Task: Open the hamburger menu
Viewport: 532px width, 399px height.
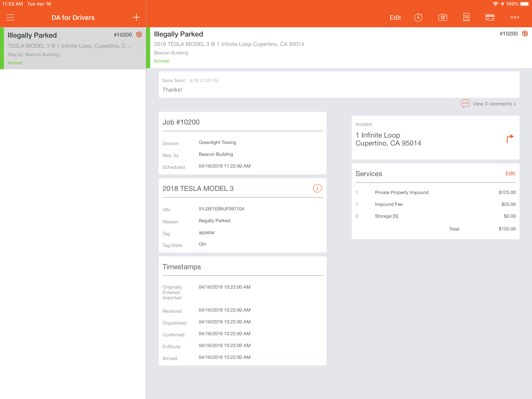Action: point(10,17)
